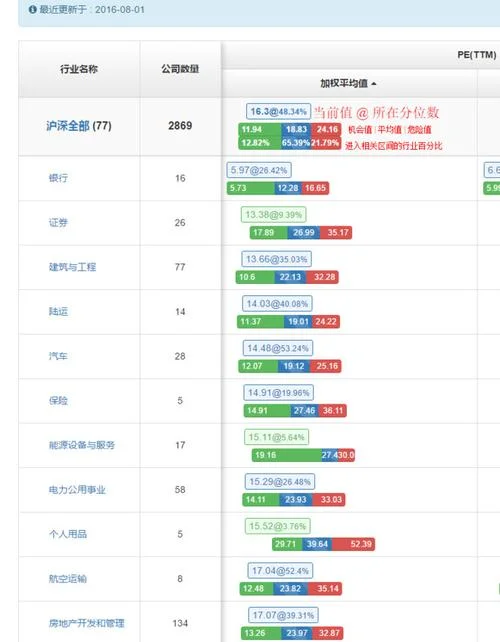Open the 电力公用事业 industry link
500x642 pixels.
coord(77,490)
